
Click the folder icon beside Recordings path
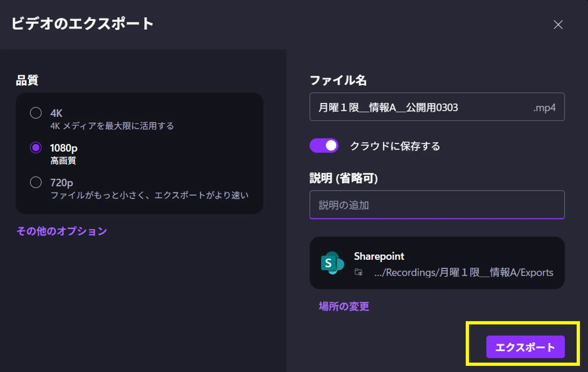pyautogui.click(x=358, y=272)
